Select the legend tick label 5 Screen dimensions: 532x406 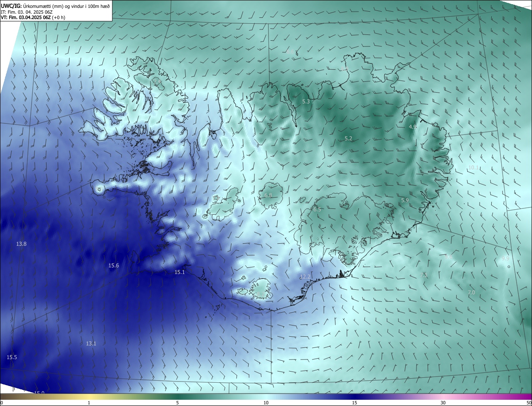[x=177, y=403]
